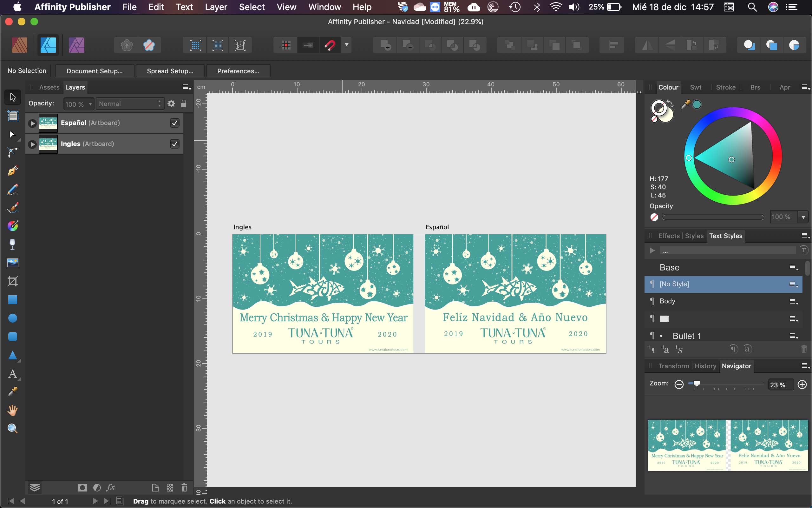
Task: Swap stroke and fill colours
Action: click(x=670, y=104)
